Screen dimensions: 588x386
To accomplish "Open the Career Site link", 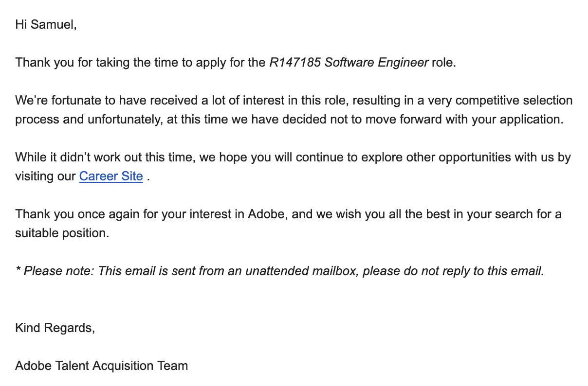I will click(x=111, y=176).
